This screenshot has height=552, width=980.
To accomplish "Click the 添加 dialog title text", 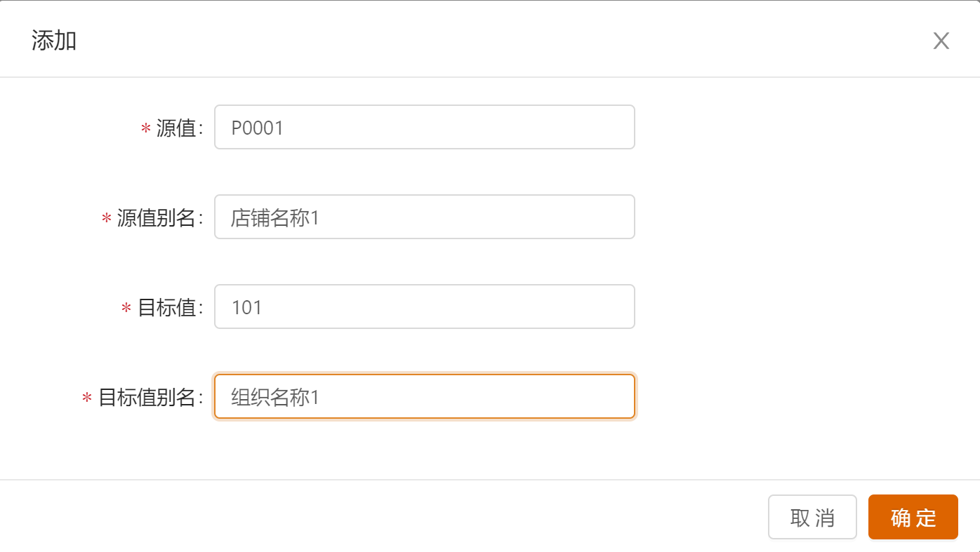I will click(x=54, y=41).
